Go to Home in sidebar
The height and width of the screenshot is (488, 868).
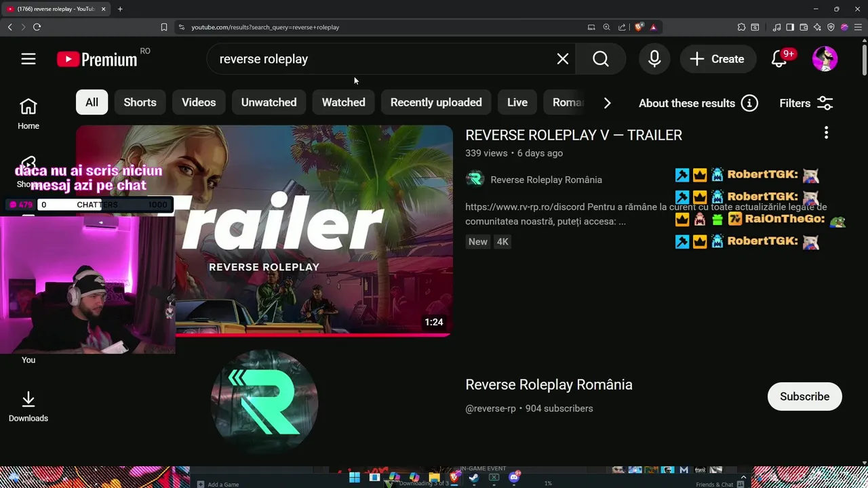click(28, 114)
